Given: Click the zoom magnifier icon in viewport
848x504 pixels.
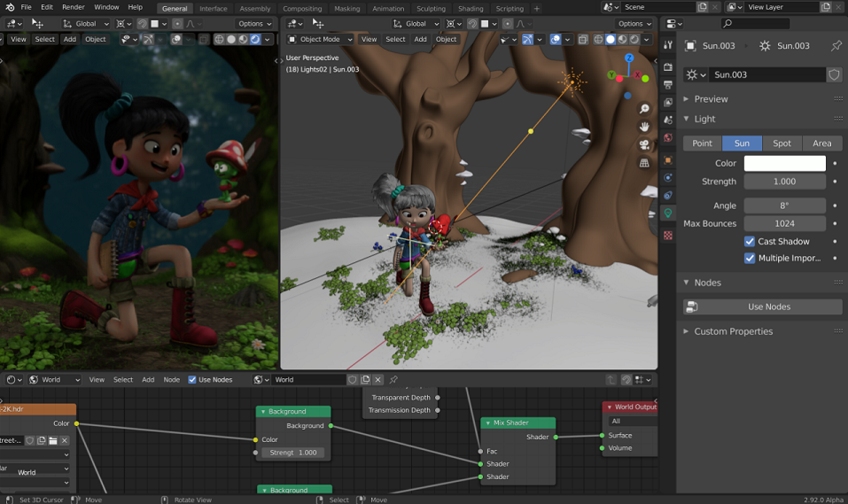Looking at the screenshot, I should [644, 109].
